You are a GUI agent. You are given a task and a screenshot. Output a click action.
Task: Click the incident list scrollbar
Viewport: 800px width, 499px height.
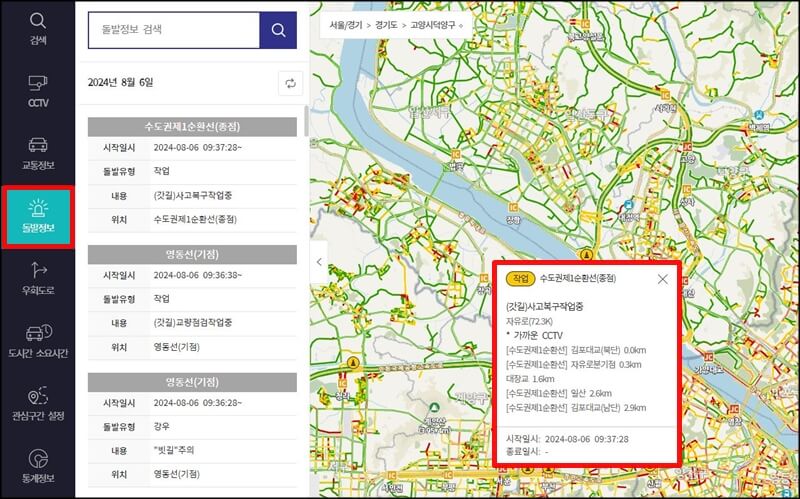coord(306,121)
